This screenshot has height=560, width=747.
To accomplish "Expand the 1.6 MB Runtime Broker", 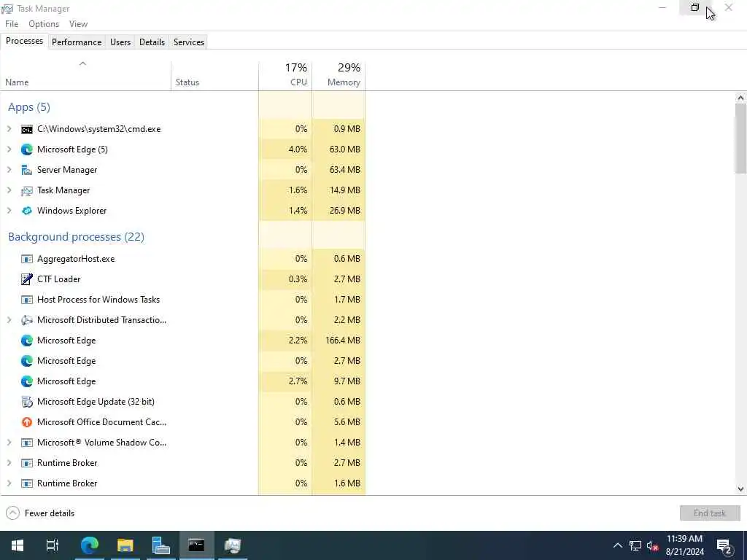I will (9, 484).
